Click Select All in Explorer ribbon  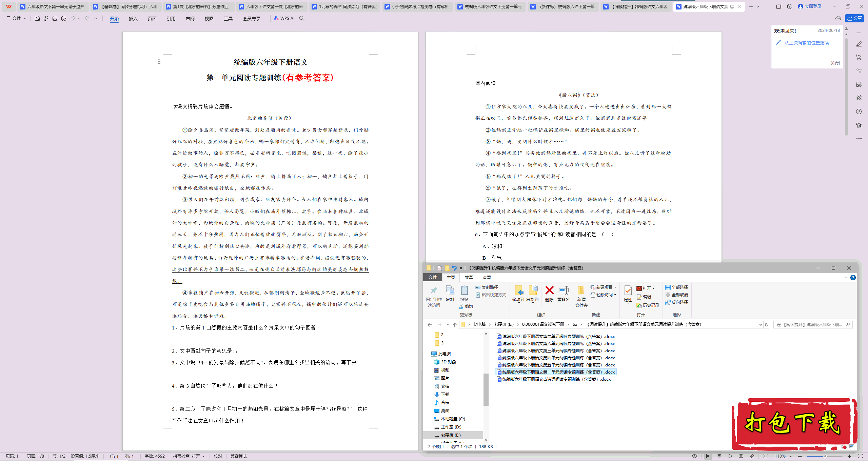pos(677,287)
